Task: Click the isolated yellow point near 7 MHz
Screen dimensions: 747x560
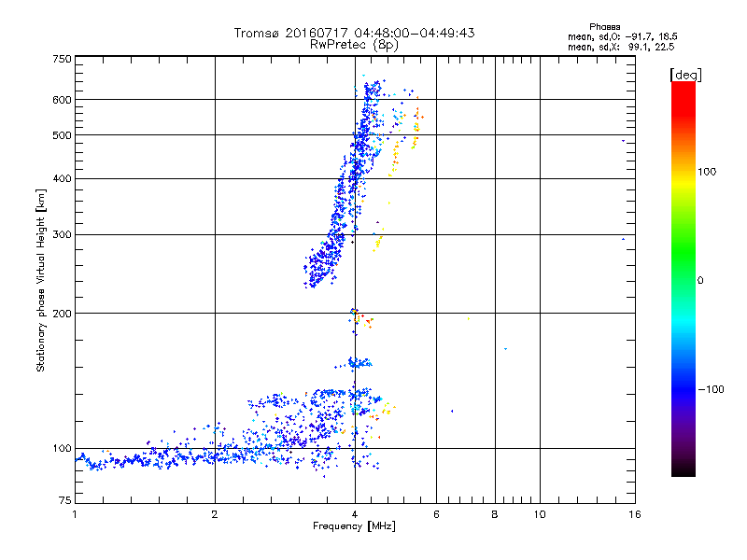Action: pos(469,318)
